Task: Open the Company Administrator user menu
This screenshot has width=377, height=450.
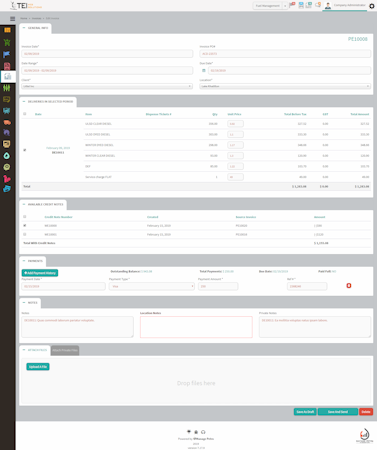Action: (345, 6)
